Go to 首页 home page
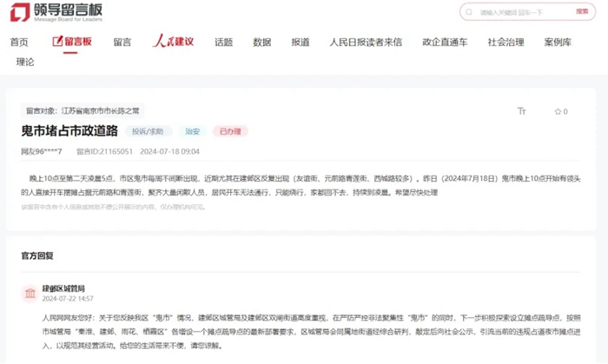 [19, 42]
